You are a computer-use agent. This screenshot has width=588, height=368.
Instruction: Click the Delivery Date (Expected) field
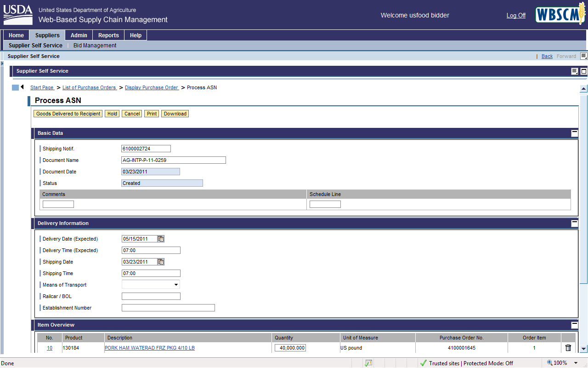pyautogui.click(x=140, y=239)
